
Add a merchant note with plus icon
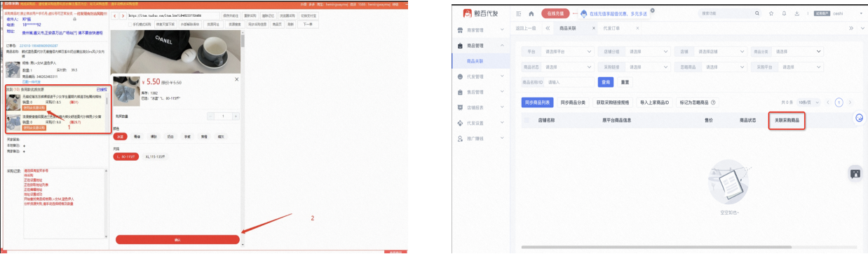coord(24,151)
